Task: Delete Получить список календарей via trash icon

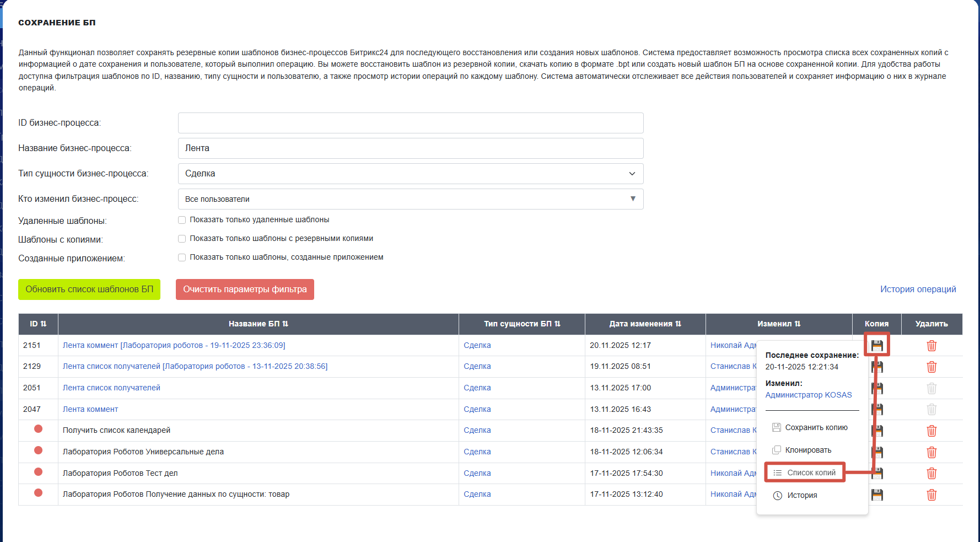Action: point(931,431)
